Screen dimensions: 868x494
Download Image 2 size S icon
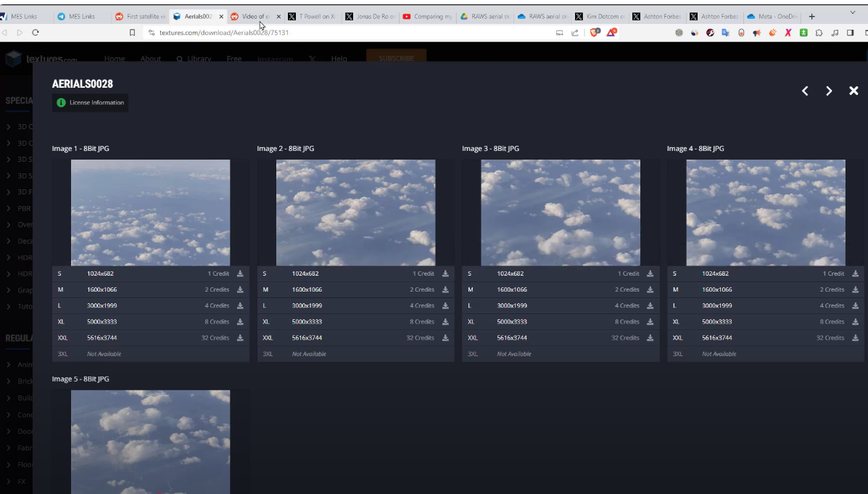click(445, 273)
